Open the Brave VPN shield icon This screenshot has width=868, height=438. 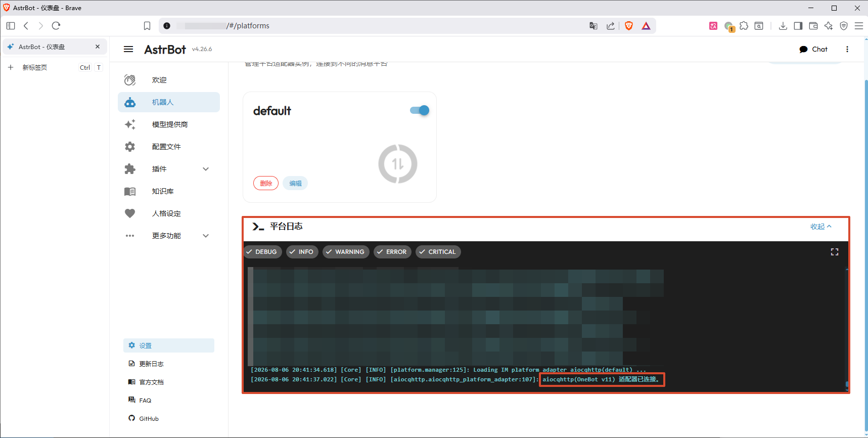point(844,26)
